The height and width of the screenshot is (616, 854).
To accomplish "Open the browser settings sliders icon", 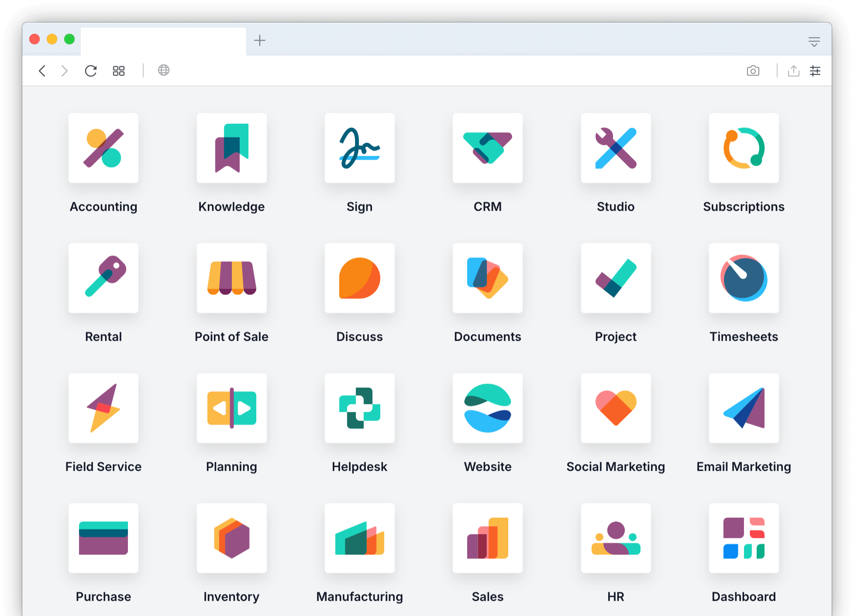I will tap(815, 71).
